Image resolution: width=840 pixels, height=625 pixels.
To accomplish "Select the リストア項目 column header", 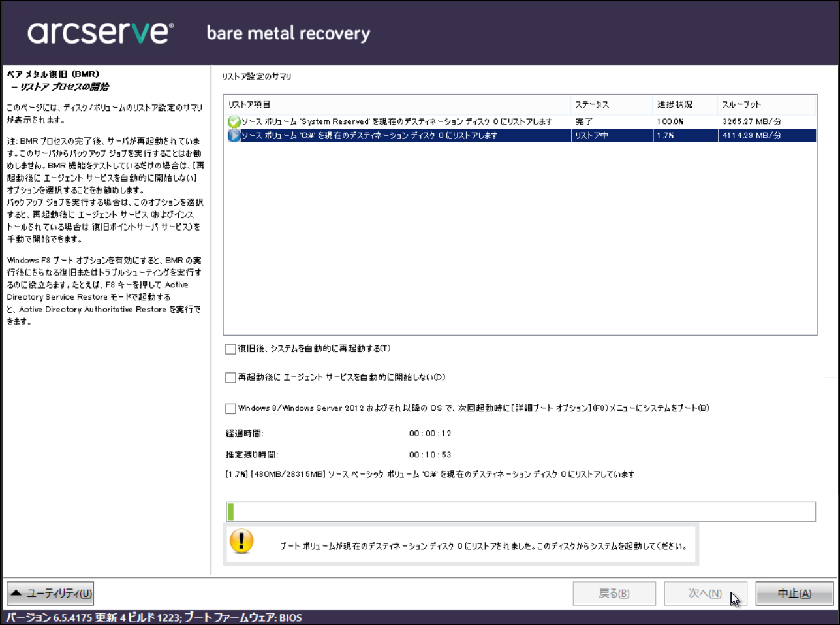I will (x=397, y=104).
